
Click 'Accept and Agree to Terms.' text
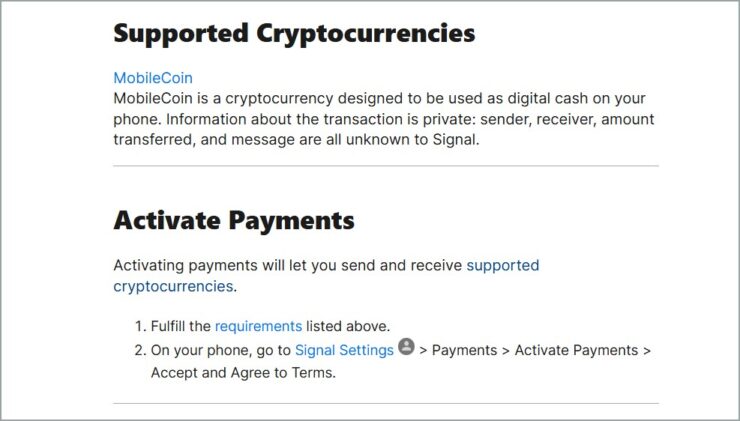pyautogui.click(x=244, y=373)
